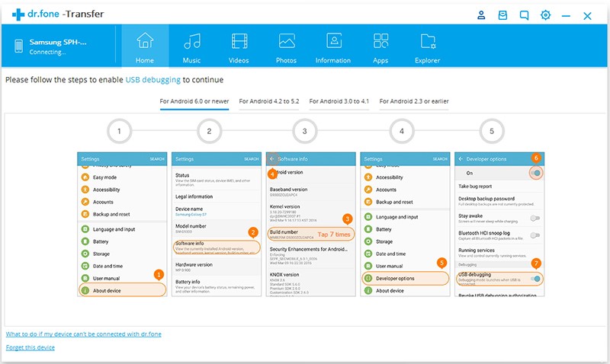Switch to the Photos tab label

[287, 60]
